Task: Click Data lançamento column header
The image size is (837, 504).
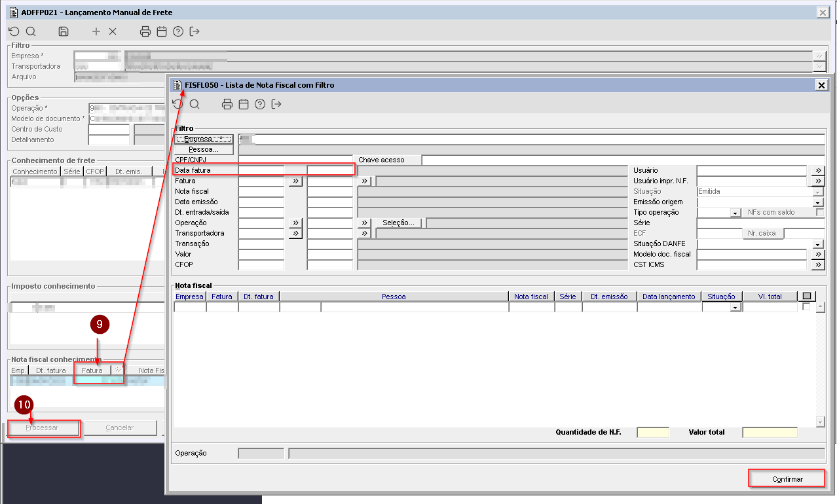Action: click(669, 297)
